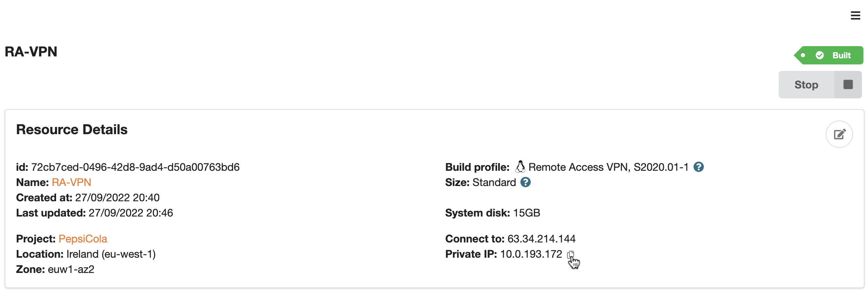Click the edit pencil on Resource Details
The width and height of the screenshot is (868, 292).
tap(839, 134)
